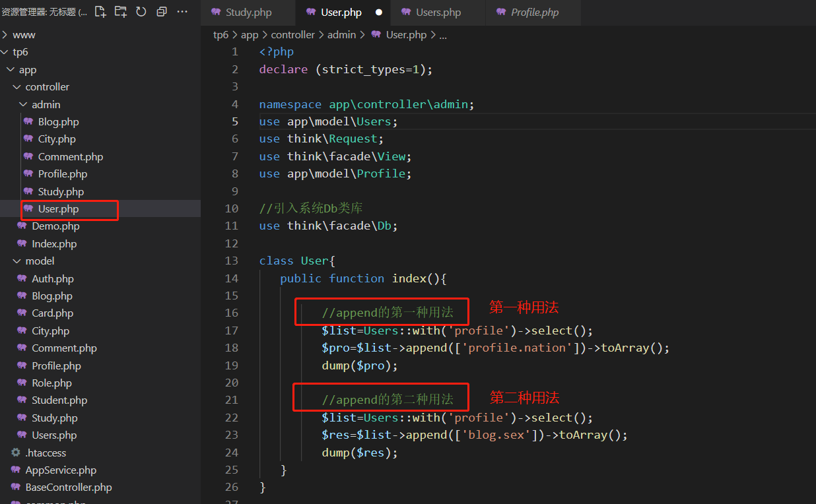This screenshot has width=816, height=504.
Task: Click line number 21 in the gutter
Action: (231, 400)
